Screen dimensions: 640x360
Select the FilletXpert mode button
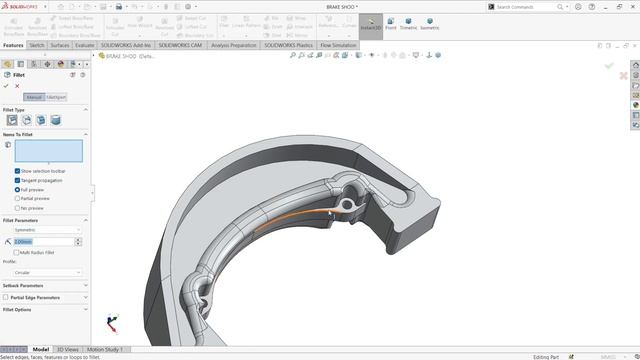tap(56, 97)
